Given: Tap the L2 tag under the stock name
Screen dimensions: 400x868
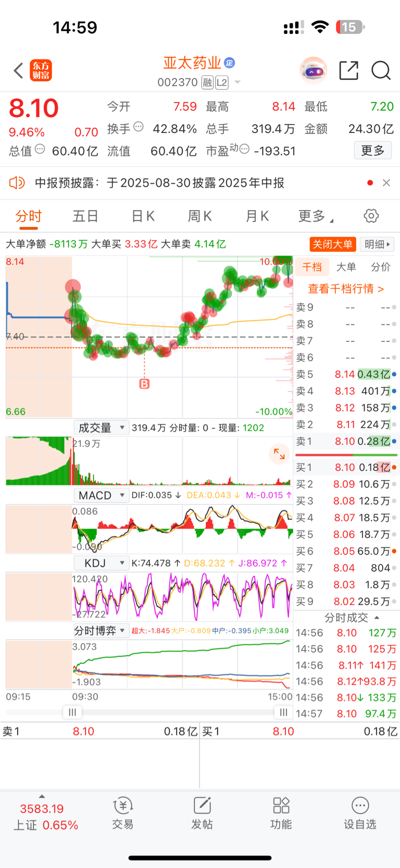Looking at the screenshot, I should click(x=222, y=82).
